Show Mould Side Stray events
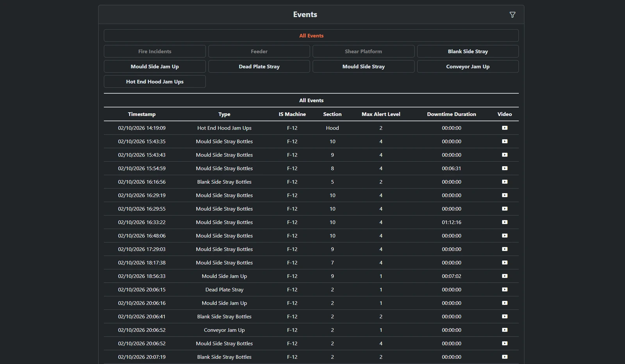625x364 pixels. tap(363, 66)
